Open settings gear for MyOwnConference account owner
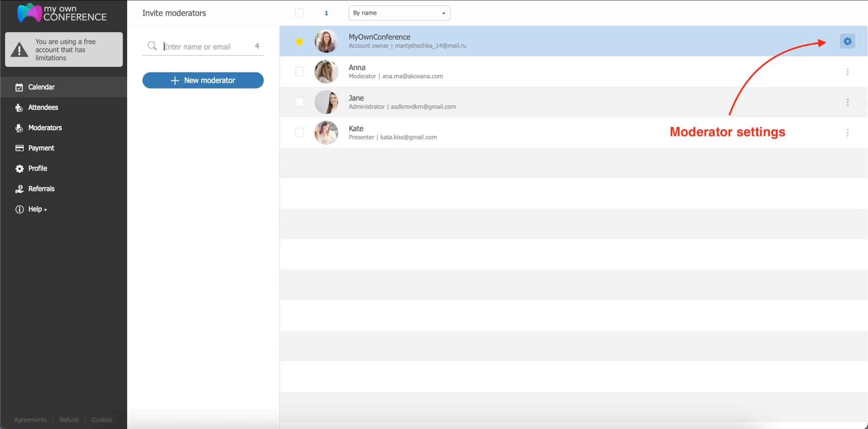 tap(847, 41)
